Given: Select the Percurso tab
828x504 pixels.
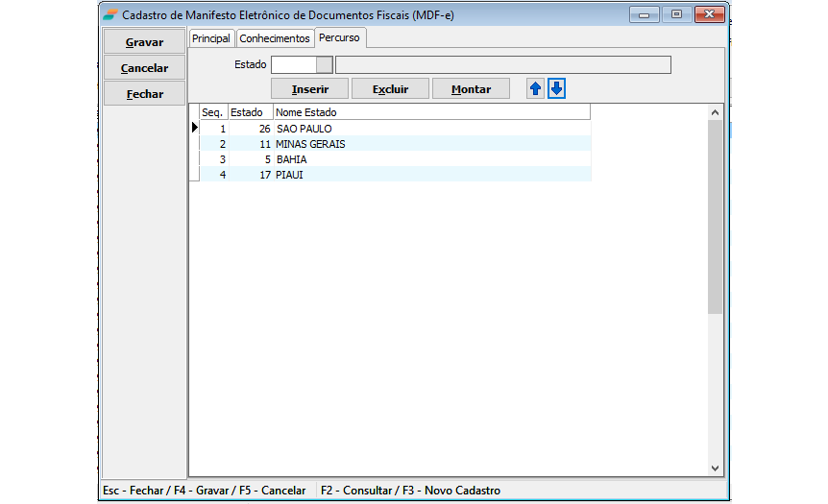Looking at the screenshot, I should tap(341, 37).
